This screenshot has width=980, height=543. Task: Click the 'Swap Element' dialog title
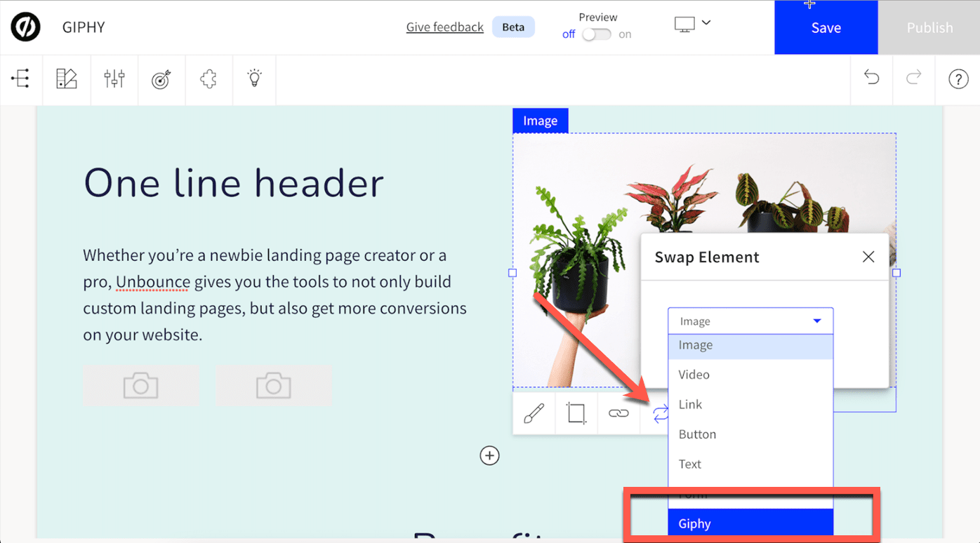click(x=707, y=257)
